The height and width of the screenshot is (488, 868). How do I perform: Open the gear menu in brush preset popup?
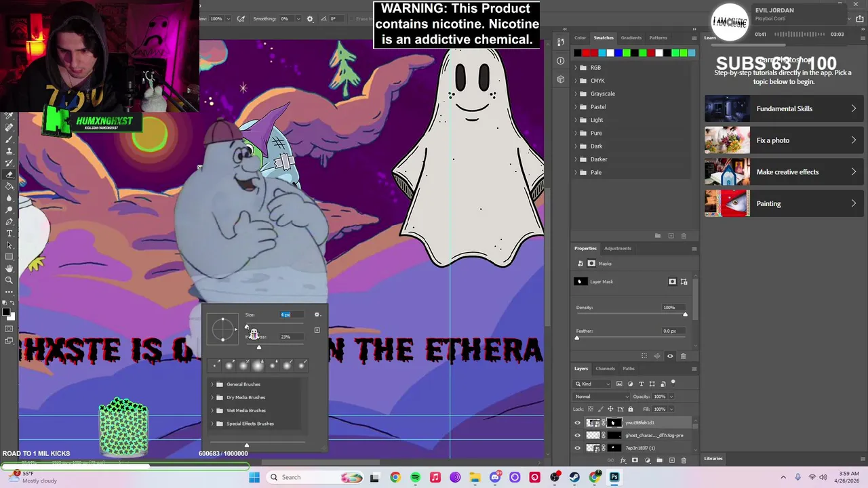click(x=317, y=314)
